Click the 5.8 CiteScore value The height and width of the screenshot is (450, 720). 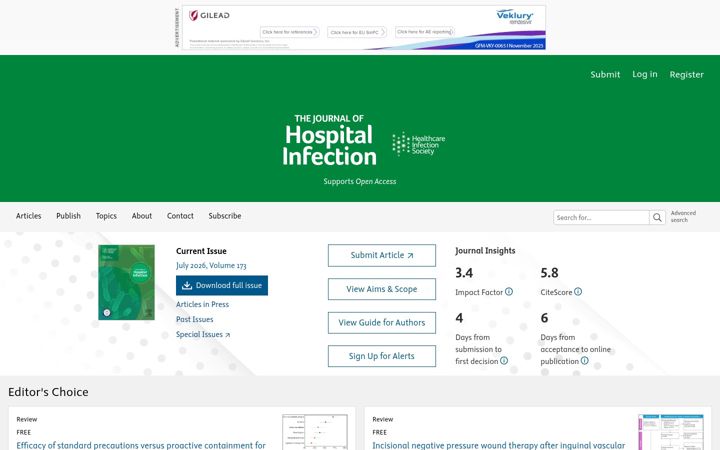click(549, 273)
